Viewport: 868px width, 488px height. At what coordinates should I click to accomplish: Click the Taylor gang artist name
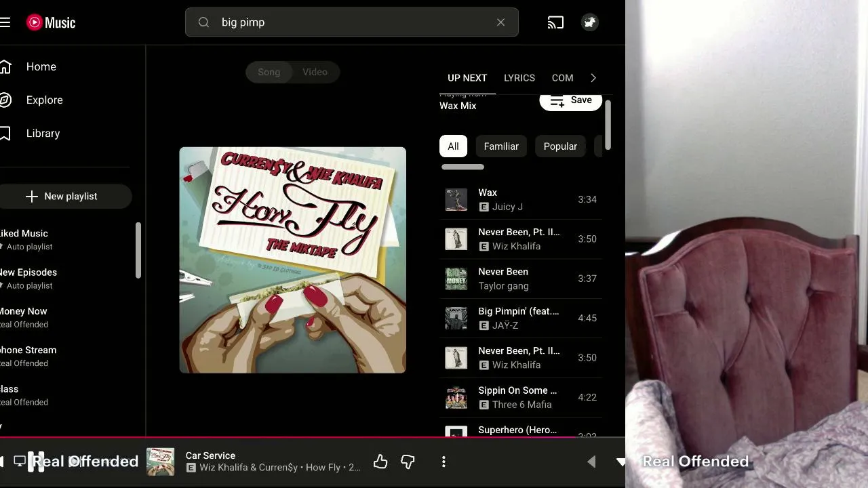pyautogui.click(x=503, y=286)
